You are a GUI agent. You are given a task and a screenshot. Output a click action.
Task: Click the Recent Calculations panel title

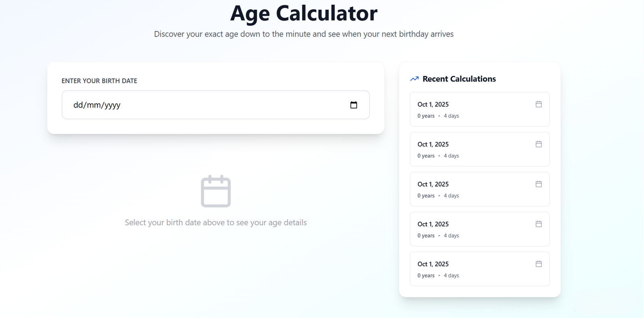459,79
